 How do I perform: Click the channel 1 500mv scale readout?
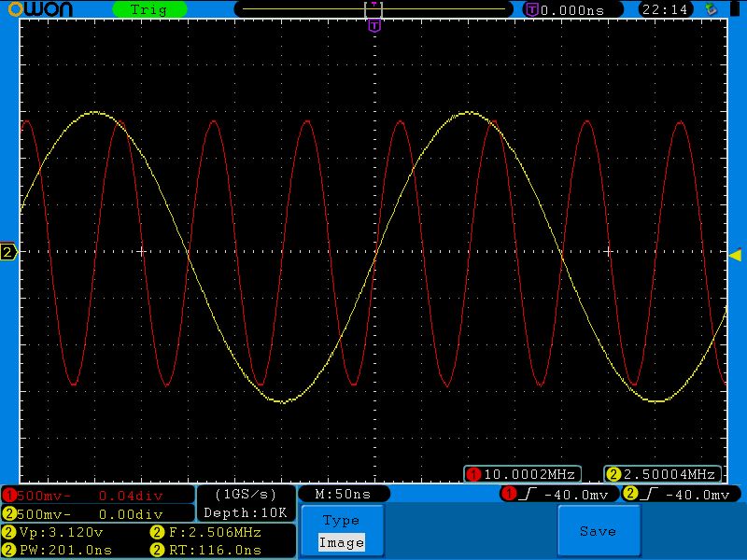[x=43, y=496]
